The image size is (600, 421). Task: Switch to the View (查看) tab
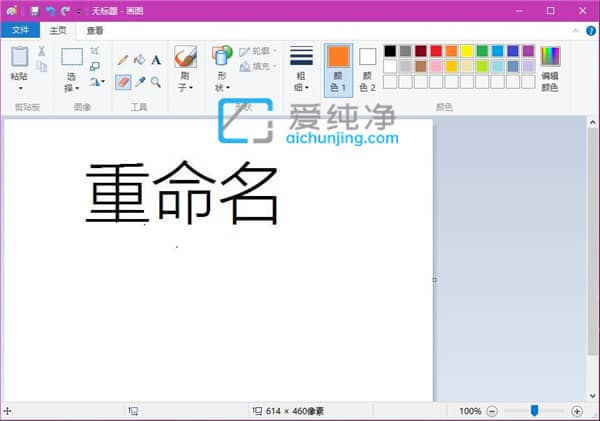point(95,30)
